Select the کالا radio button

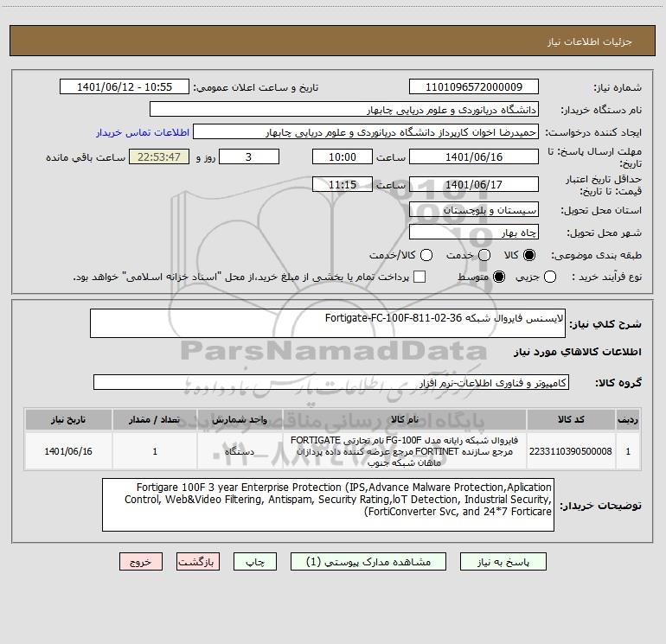coord(529,255)
